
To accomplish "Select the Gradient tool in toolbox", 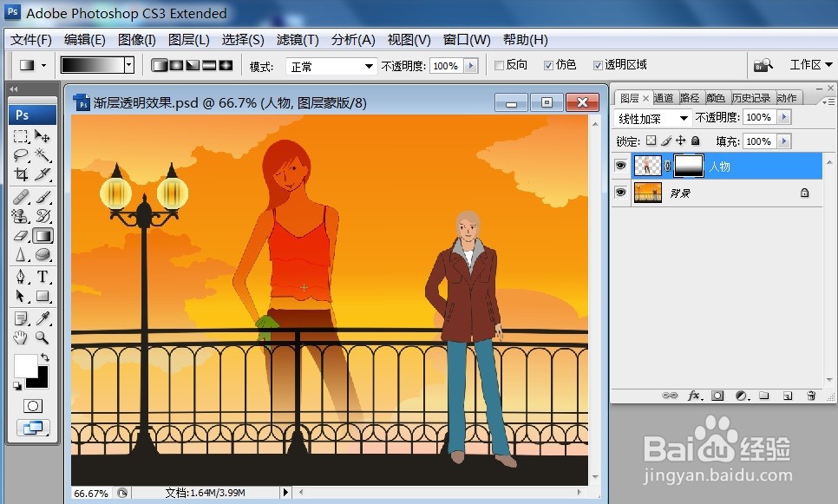I will [x=43, y=235].
